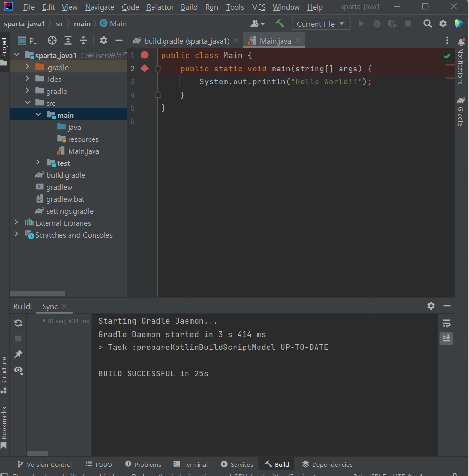
Task: Open Project view selector dropdown
Action: [28, 40]
